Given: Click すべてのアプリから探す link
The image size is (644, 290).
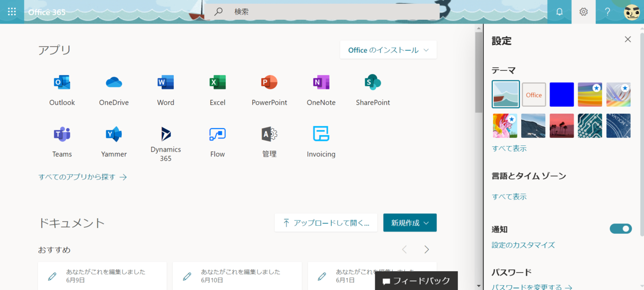Looking at the screenshot, I should 83,176.
